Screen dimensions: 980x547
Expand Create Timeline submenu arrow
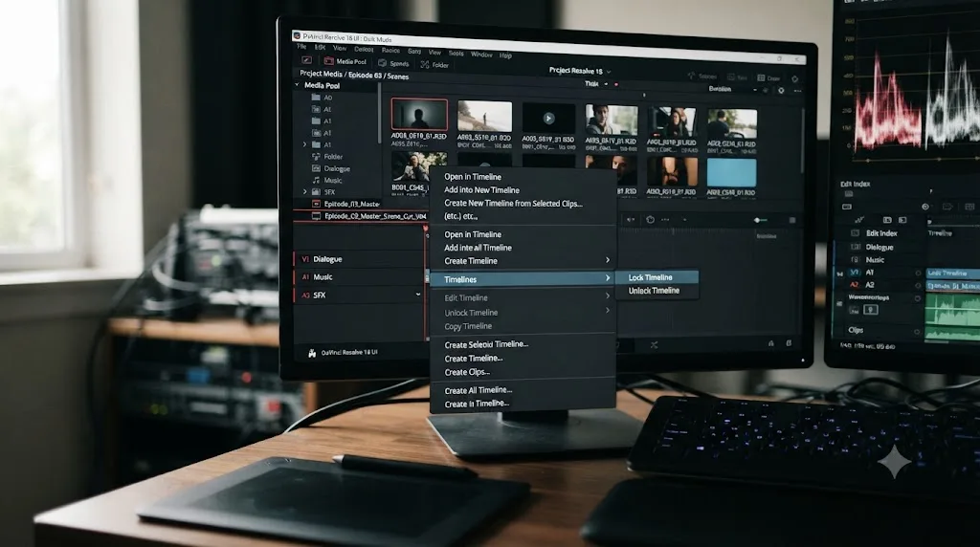click(607, 260)
